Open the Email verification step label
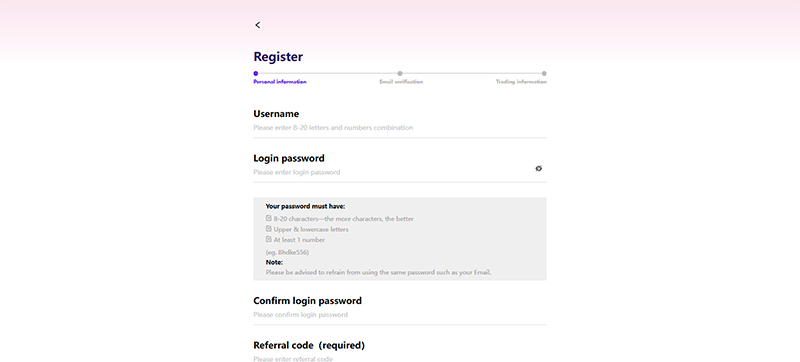Viewport: 800px width, 362px height. 401,82
